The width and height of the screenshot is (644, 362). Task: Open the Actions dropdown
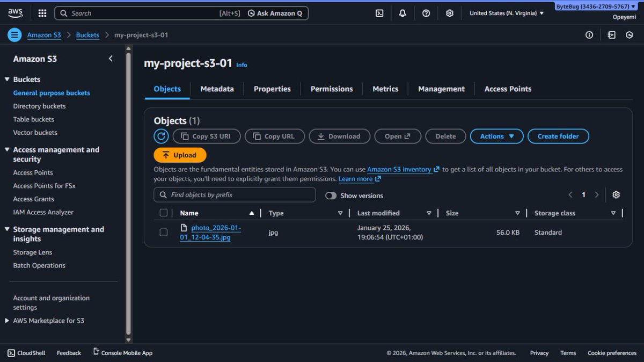tap(496, 136)
